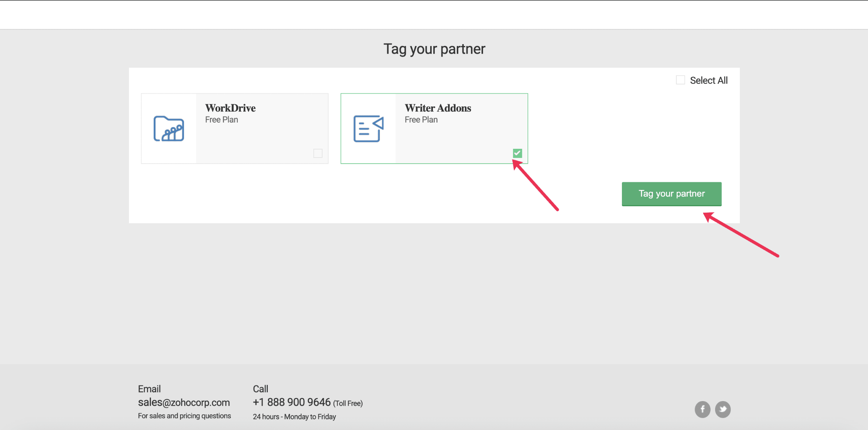Click the sales@zohocorp.com email address

pos(184,402)
